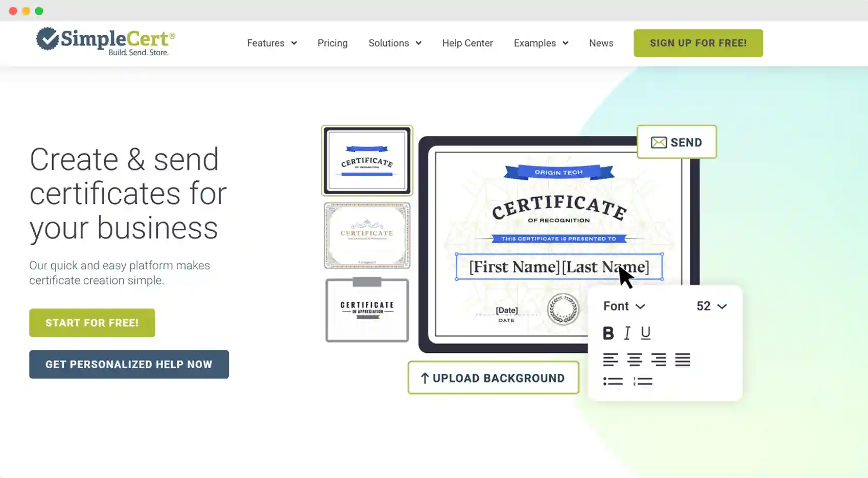Screen dimensions: 868x478
Task: Open the News page
Action: pos(601,43)
